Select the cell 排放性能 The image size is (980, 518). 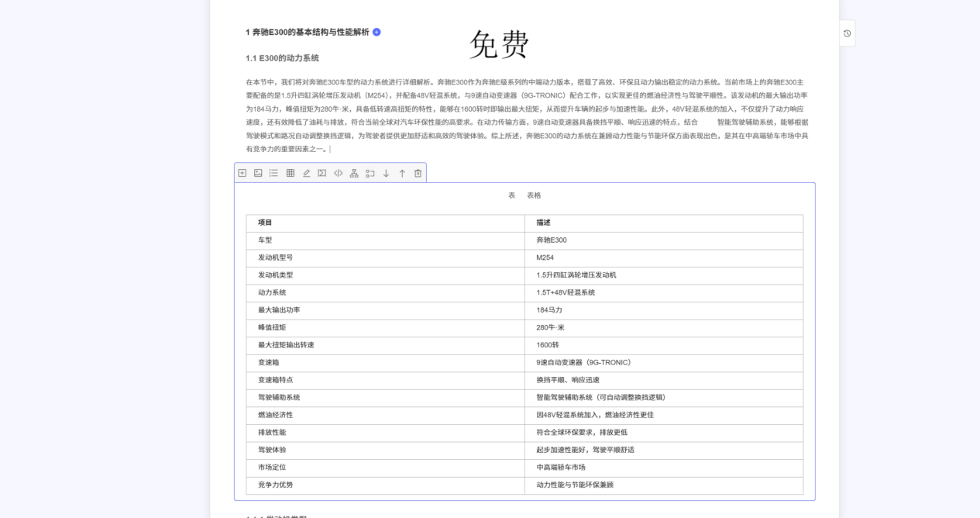(x=385, y=432)
